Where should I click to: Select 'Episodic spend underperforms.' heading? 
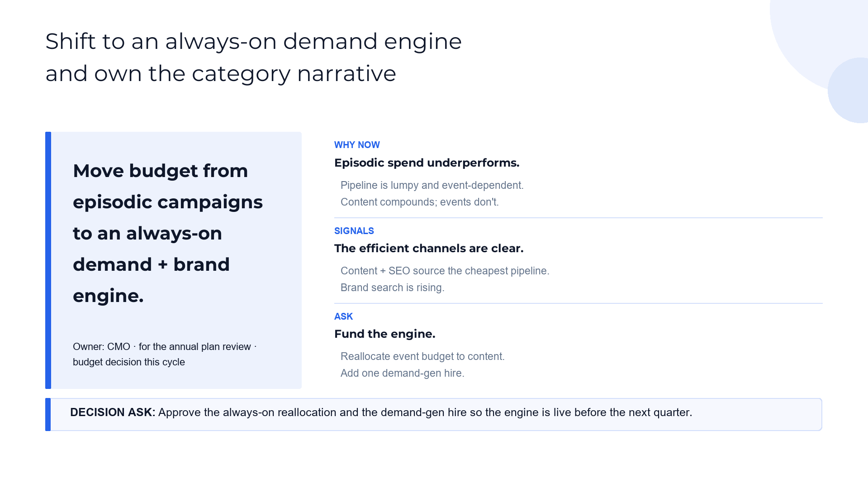point(427,163)
